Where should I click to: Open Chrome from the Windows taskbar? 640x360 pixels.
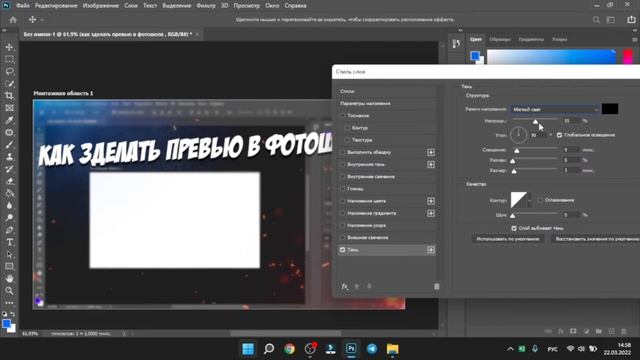coord(289,349)
